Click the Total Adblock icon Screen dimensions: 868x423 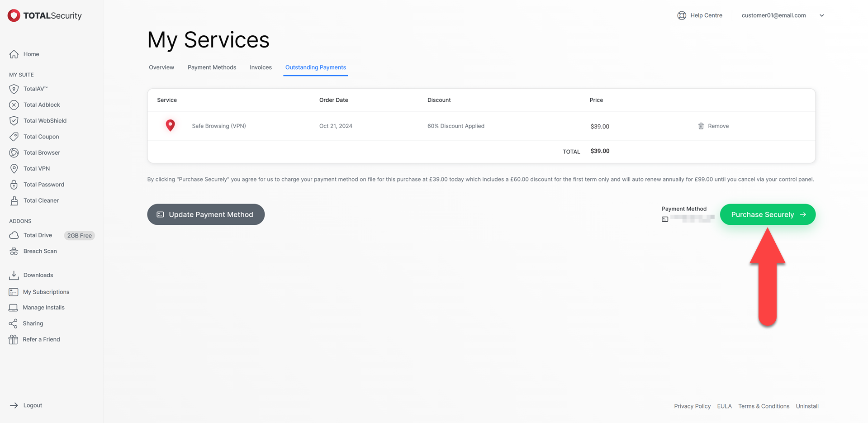(14, 105)
